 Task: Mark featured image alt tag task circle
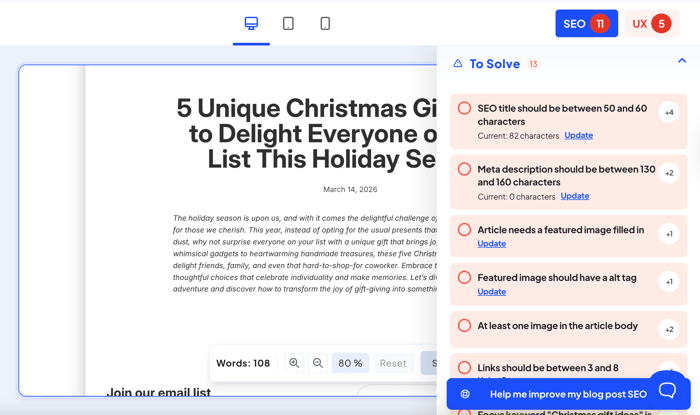(464, 277)
